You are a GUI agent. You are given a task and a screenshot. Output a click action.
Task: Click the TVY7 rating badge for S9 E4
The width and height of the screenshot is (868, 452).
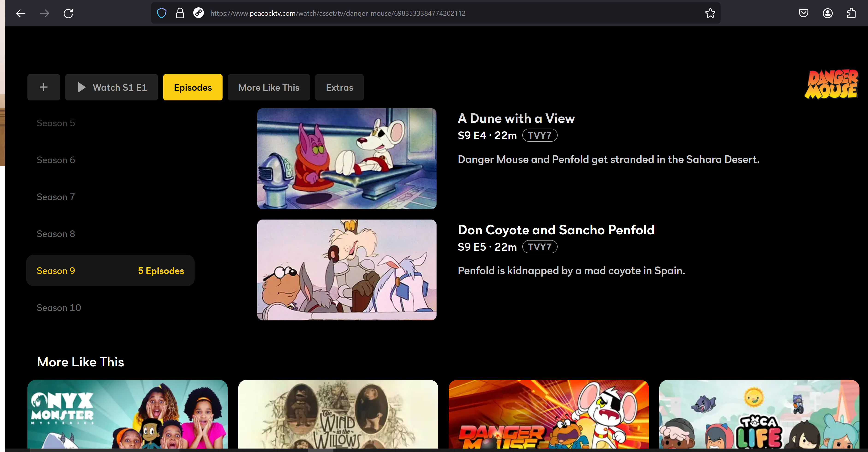tap(540, 135)
